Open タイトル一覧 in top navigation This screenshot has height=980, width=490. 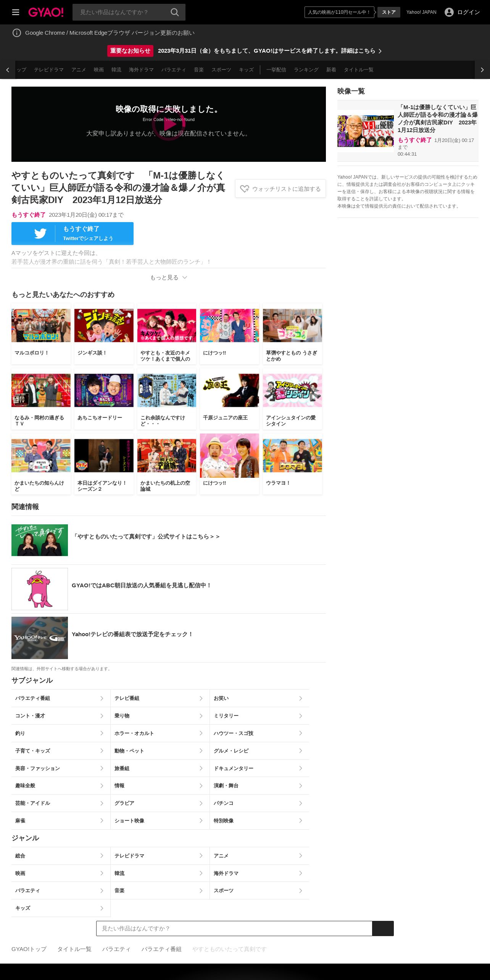(359, 70)
